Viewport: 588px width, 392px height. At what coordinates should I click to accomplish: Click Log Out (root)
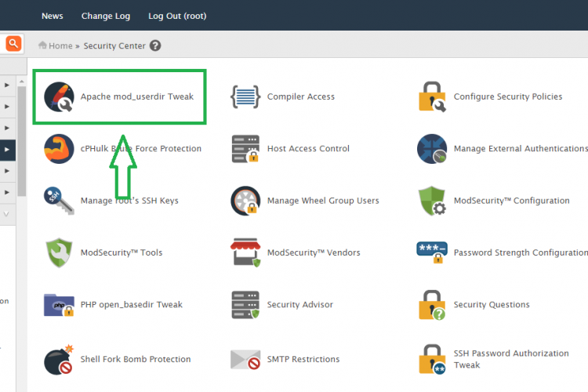coord(177,16)
